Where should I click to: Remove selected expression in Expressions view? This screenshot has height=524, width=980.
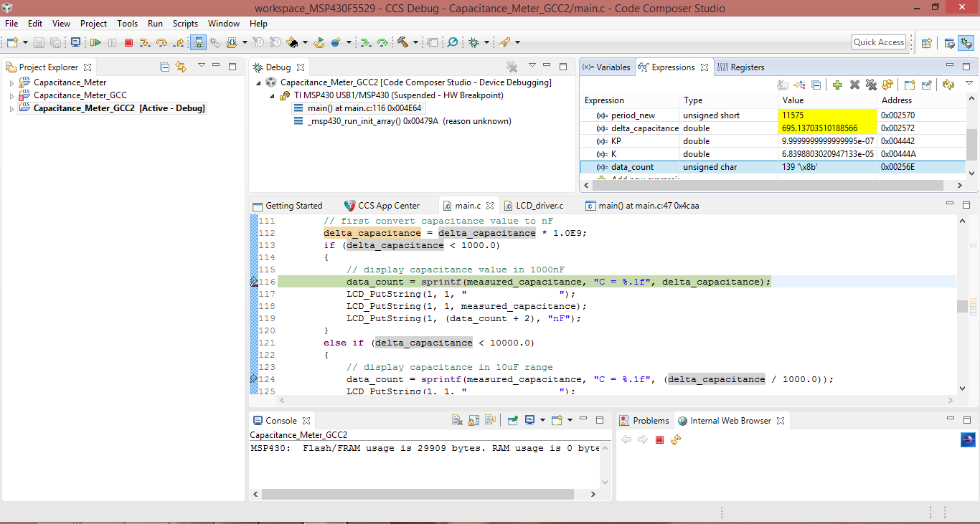pyautogui.click(x=854, y=85)
